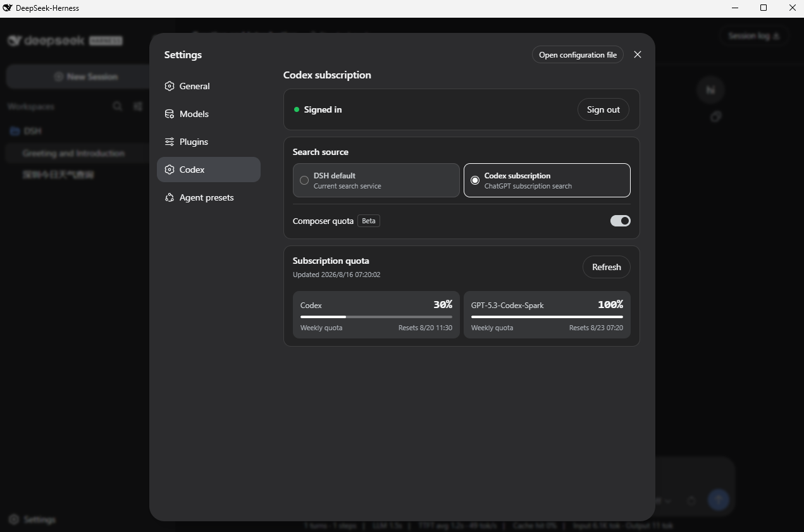This screenshot has height=532, width=804.
Task: Click the 'Signed in' status label
Action: click(x=323, y=109)
